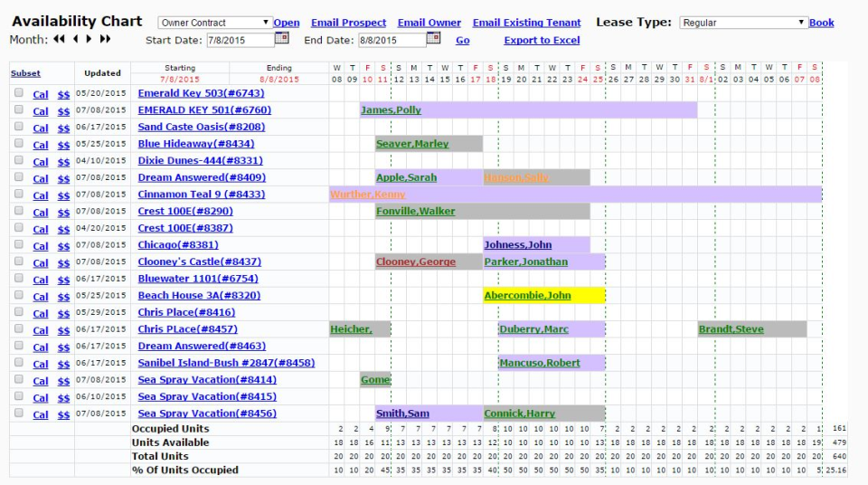Screen dimensions: 868x485
Task: Check the Emerald Key 503 row checkbox
Action: 19,92
